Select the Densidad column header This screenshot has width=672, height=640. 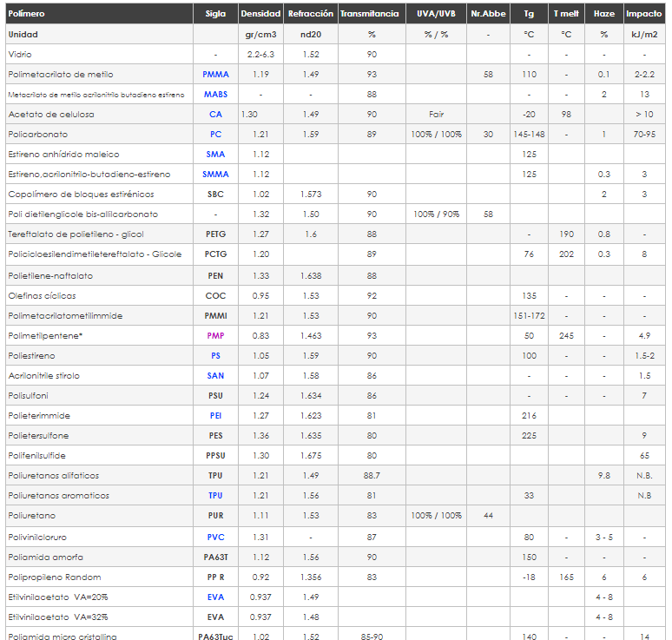[260, 14]
